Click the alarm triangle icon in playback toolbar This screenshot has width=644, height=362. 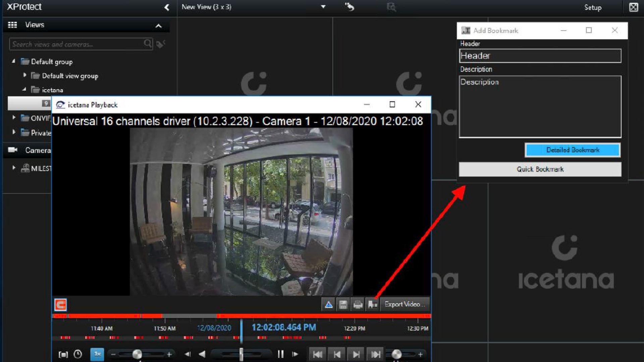point(329,304)
